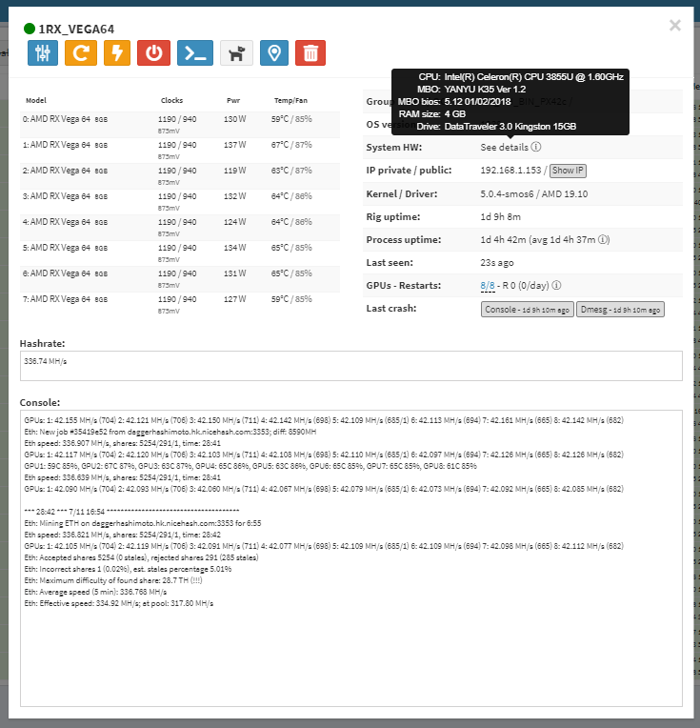
Task: Click the Effective speed 334.92 MH/s console line
Action: (x=119, y=603)
